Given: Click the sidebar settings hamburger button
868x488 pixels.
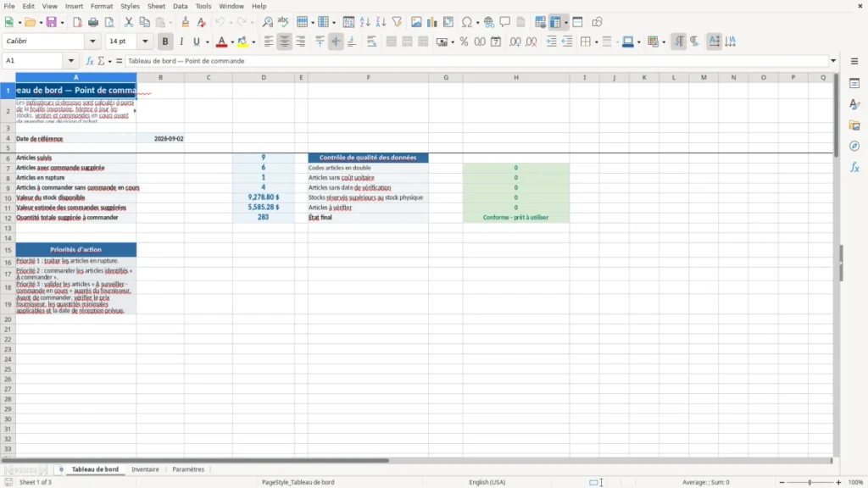Looking at the screenshot, I should click(854, 61).
